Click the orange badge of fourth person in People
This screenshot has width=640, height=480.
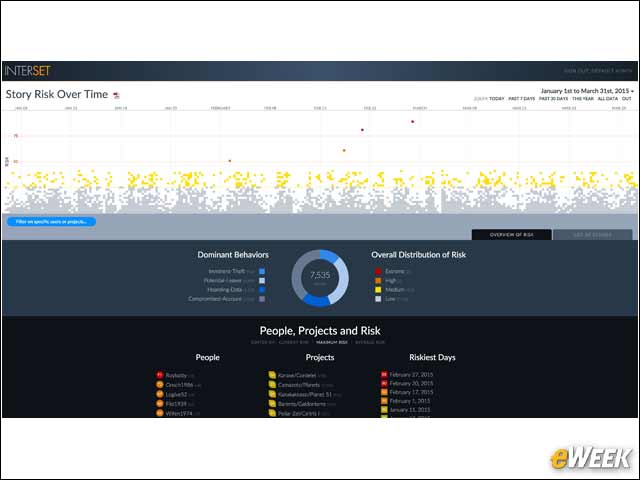(160, 404)
